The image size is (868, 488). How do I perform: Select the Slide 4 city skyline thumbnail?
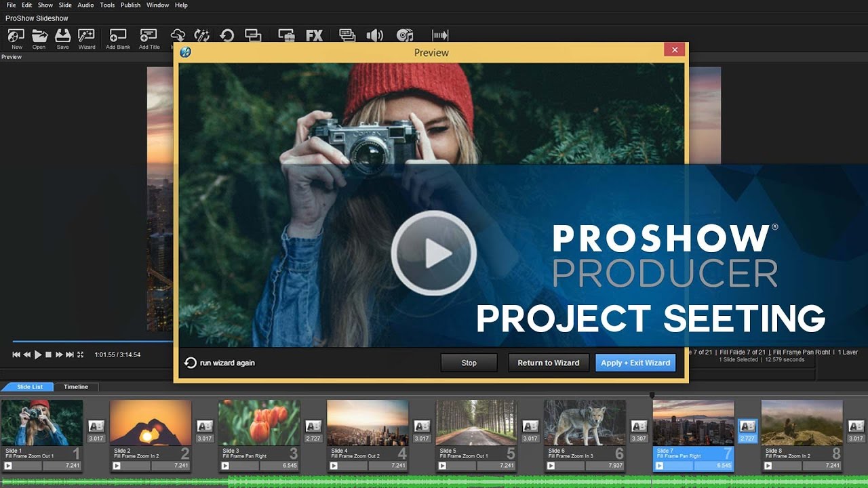(368, 423)
